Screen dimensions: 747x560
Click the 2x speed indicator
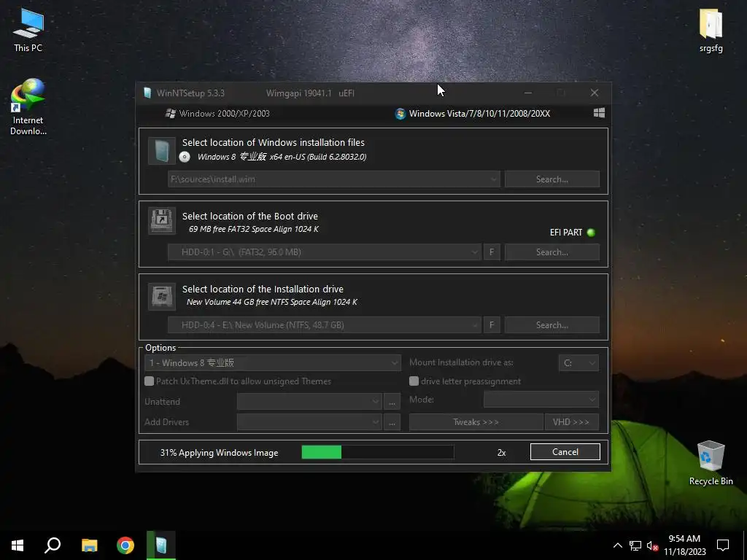[x=501, y=452]
